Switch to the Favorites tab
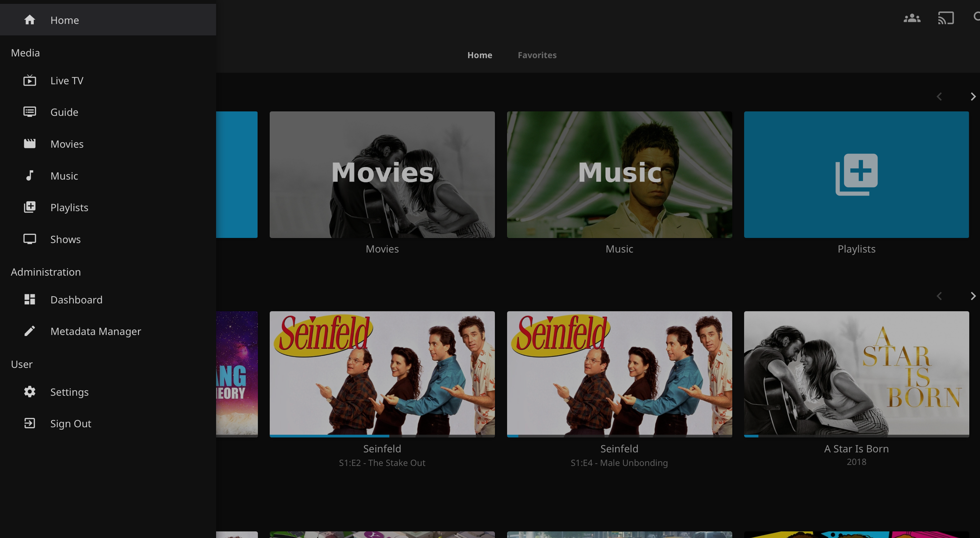Viewport: 980px width, 538px height. tap(537, 55)
